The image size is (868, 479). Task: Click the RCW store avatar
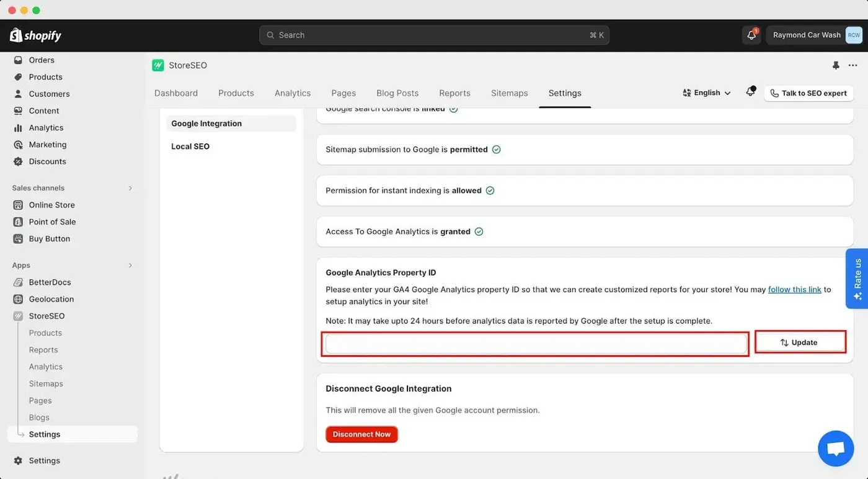point(854,35)
